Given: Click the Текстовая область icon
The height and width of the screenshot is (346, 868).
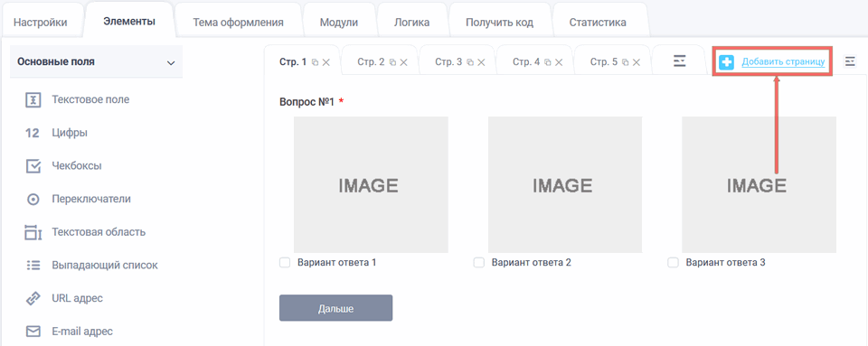Looking at the screenshot, I should coord(33,233).
